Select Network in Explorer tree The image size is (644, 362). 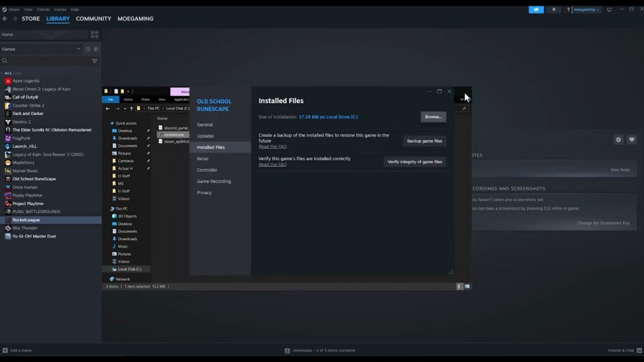coord(123,279)
